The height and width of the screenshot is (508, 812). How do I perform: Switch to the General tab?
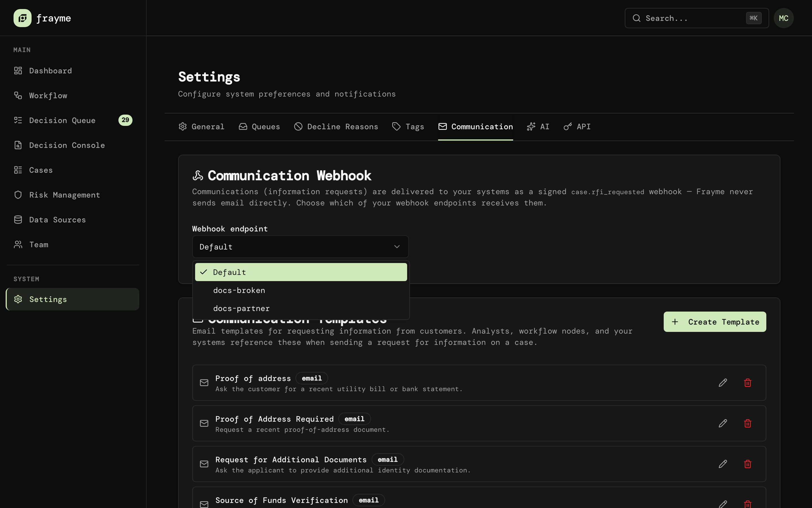point(201,127)
